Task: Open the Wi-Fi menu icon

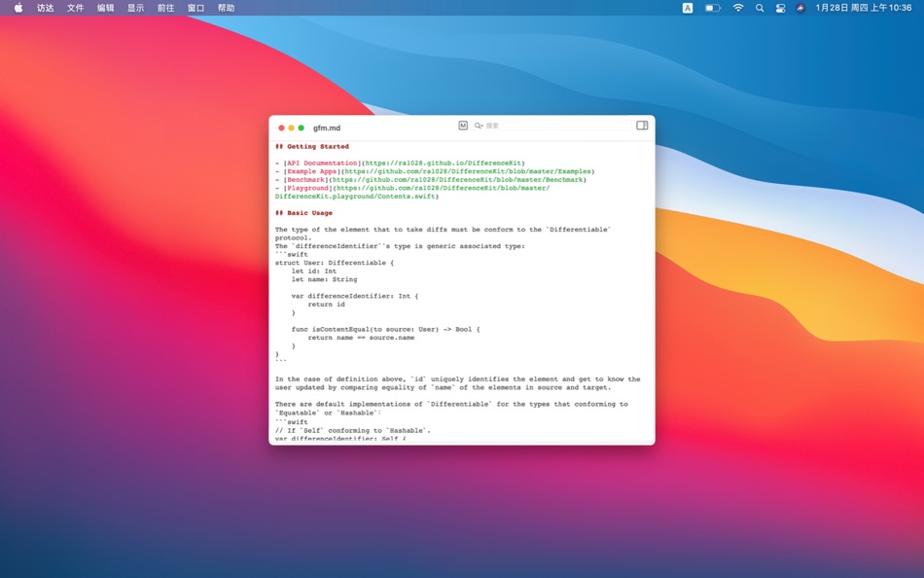Action: [738, 8]
